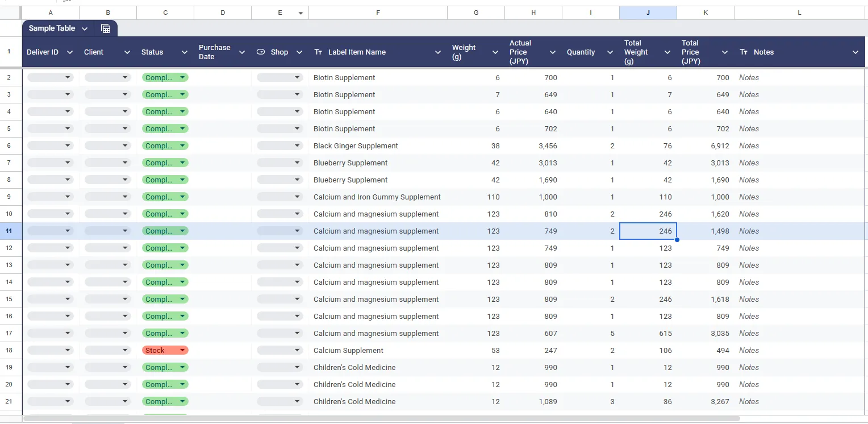Click the table calculator icon beside Sample Table
Image resolution: width=868 pixels, height=424 pixels.
click(x=106, y=28)
